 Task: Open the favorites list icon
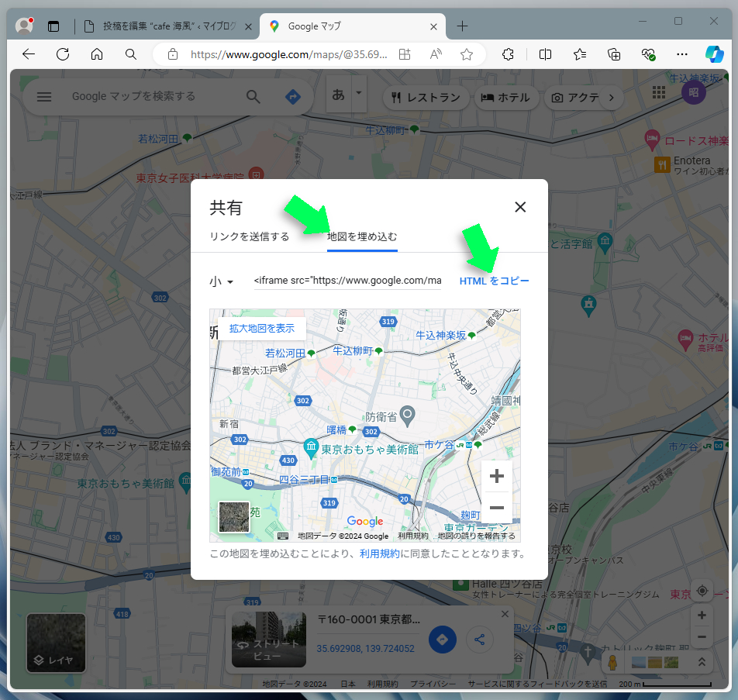(580, 54)
